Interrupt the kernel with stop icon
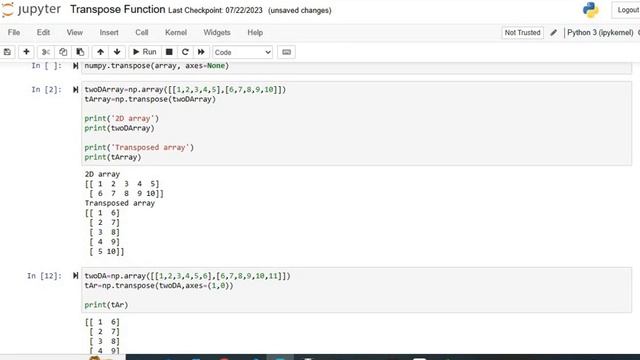 point(169,52)
